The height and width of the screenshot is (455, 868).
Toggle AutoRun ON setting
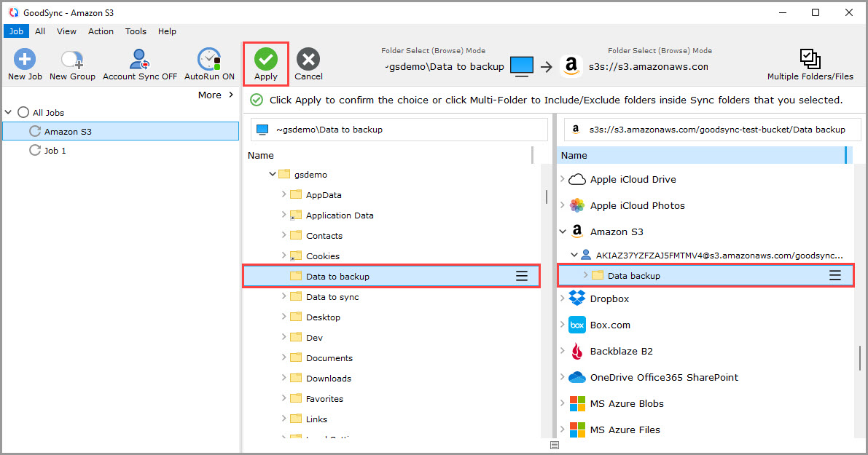click(x=209, y=60)
